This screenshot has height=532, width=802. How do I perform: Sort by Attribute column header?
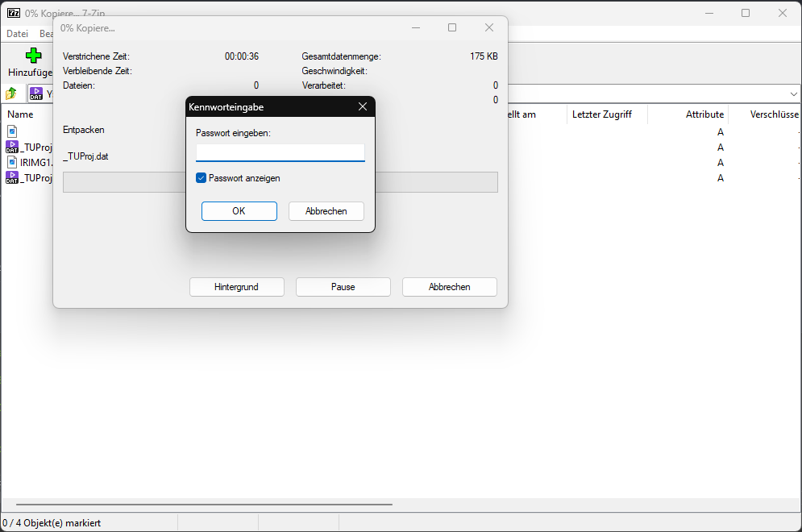704,114
